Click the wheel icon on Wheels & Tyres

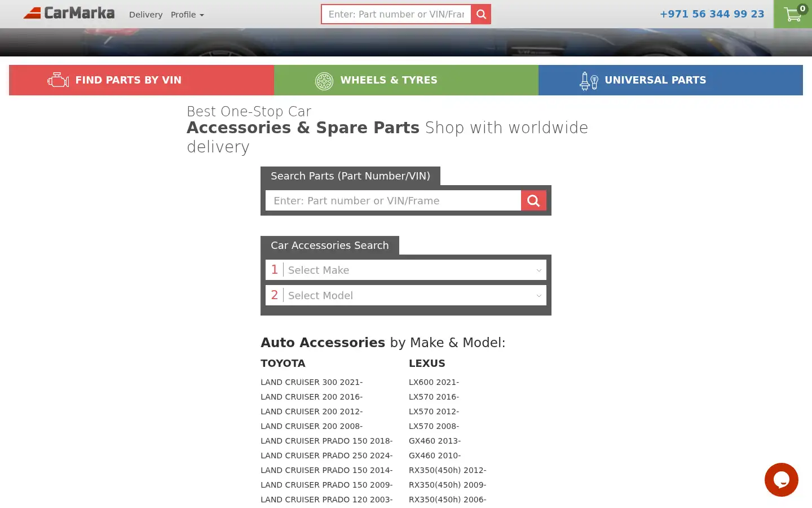[324, 81]
